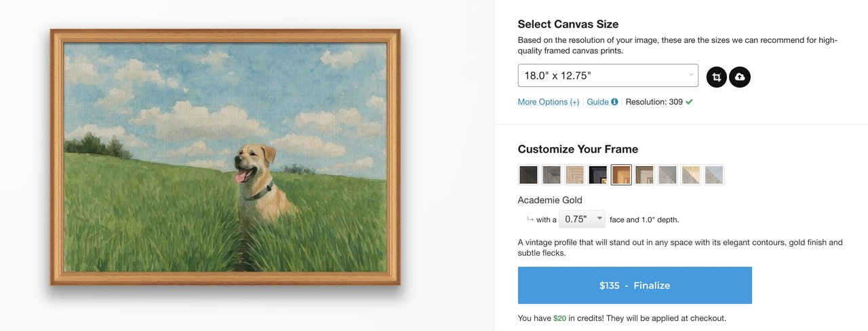The height and width of the screenshot is (331, 868).
Task: Select the eighth cream-and-gray frame swatch
Action: click(x=691, y=175)
